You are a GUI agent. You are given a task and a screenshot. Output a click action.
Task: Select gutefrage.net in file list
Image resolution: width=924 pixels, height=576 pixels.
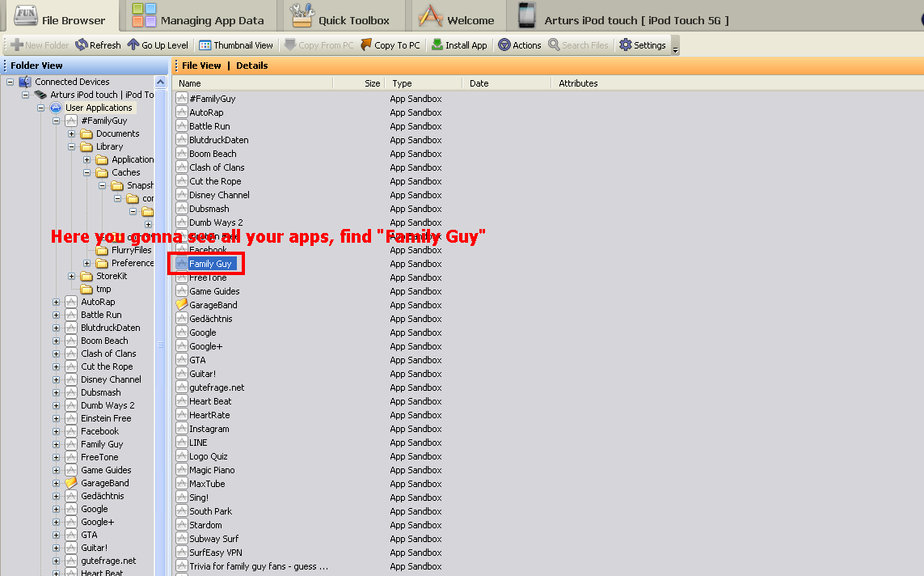(x=217, y=388)
